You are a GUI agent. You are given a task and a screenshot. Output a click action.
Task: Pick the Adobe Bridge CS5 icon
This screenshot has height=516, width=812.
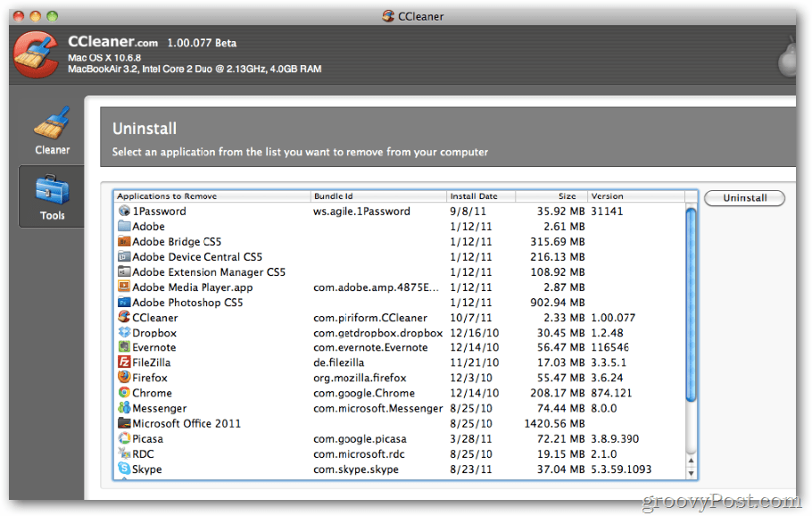click(124, 241)
